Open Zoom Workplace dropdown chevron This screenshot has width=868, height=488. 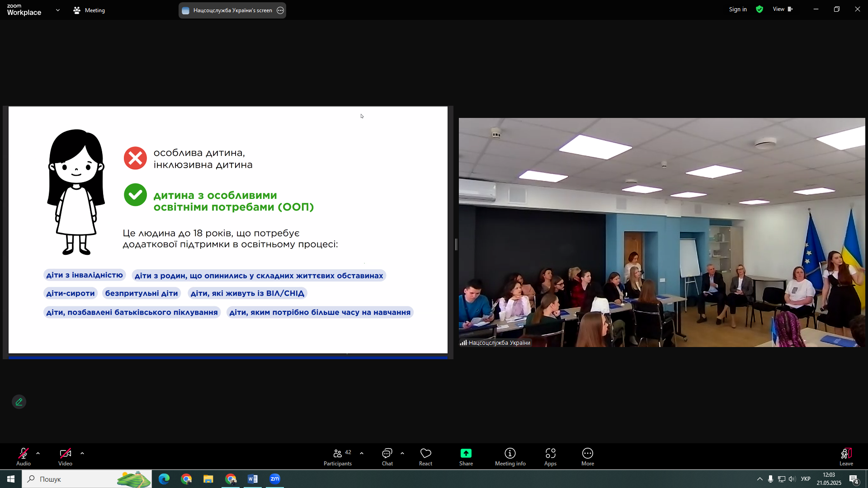pyautogui.click(x=58, y=10)
